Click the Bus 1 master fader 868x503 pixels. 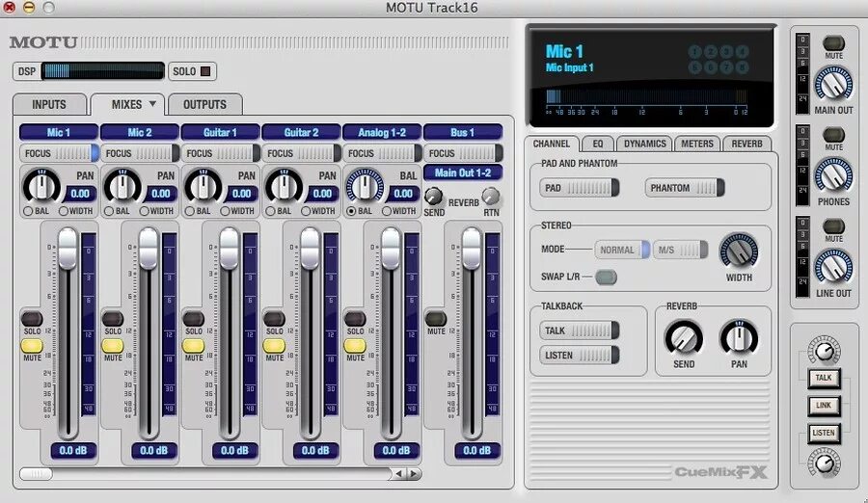pos(472,249)
